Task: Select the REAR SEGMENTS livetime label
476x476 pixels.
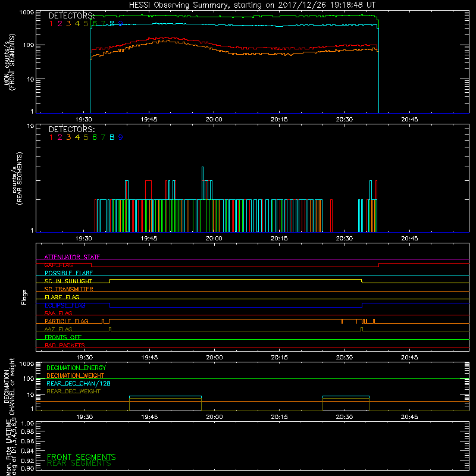Action: (79, 464)
